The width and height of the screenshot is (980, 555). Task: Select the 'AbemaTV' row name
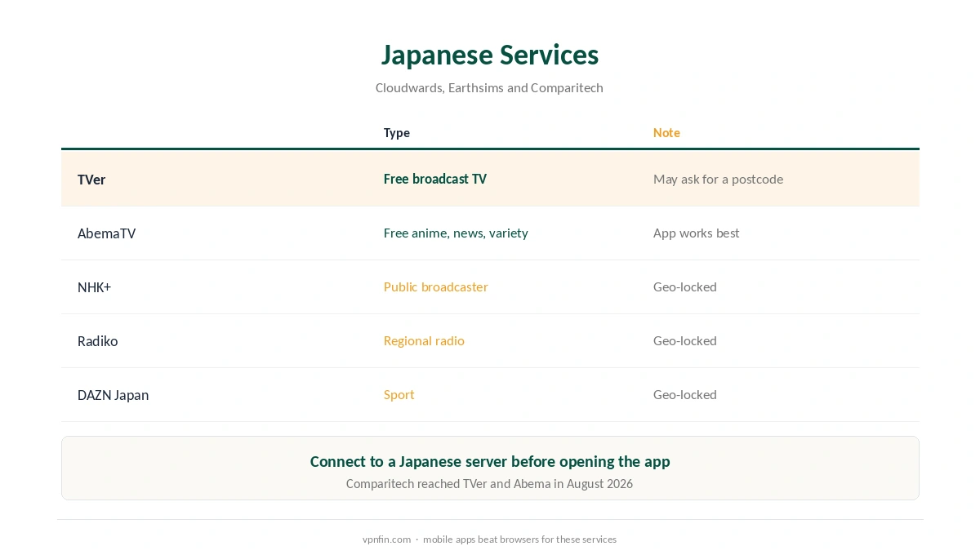[107, 233]
